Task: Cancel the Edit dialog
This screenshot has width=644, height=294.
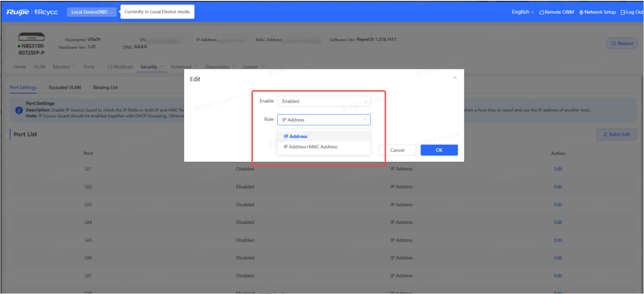Action: [x=397, y=150]
